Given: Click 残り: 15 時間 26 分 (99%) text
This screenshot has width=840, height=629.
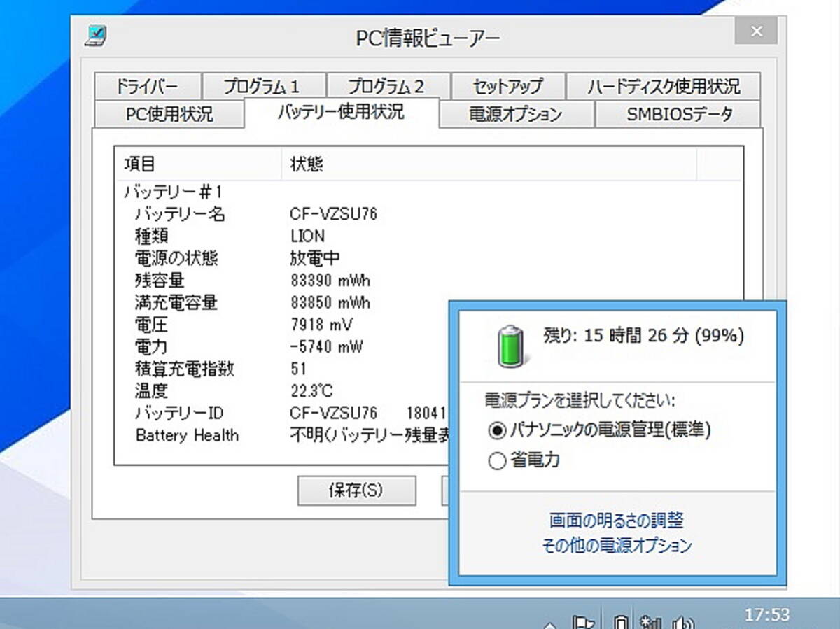Looking at the screenshot, I should point(644,336).
